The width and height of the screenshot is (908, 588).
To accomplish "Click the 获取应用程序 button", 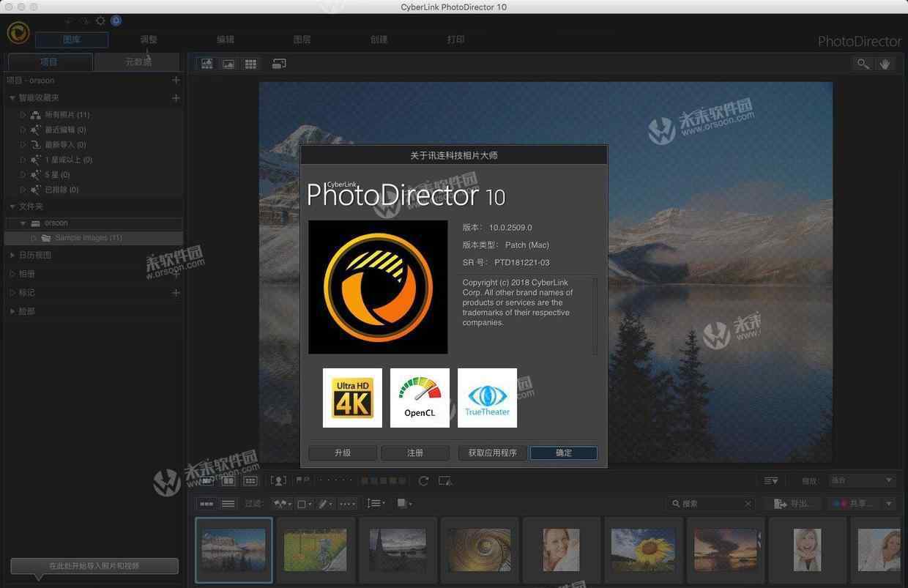I will click(493, 453).
